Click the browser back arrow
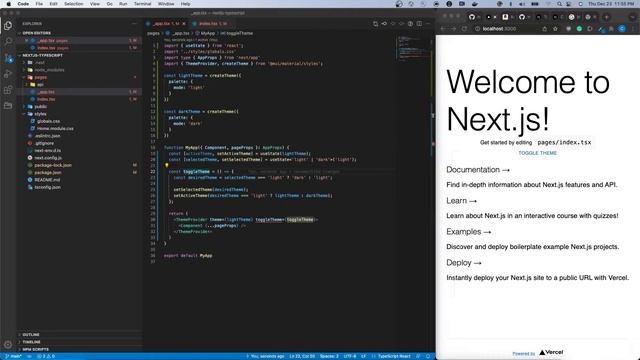This screenshot has width=640, height=360. point(443,29)
